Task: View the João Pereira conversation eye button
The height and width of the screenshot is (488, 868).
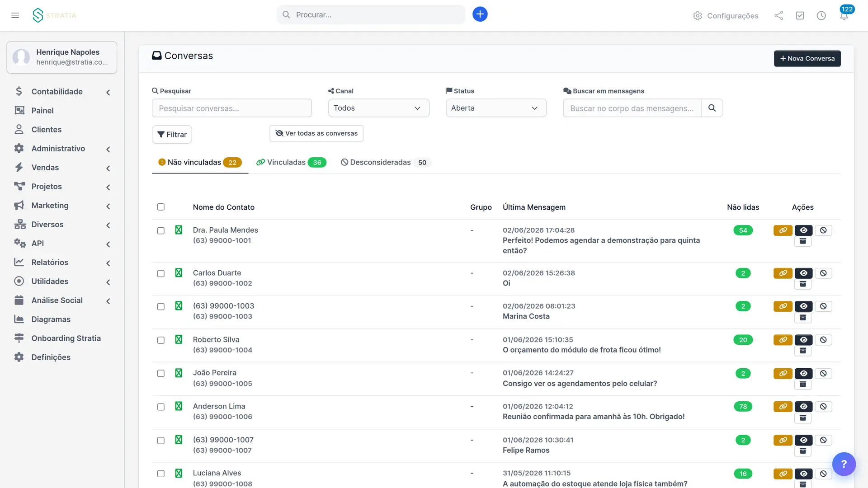Action: pyautogui.click(x=803, y=374)
